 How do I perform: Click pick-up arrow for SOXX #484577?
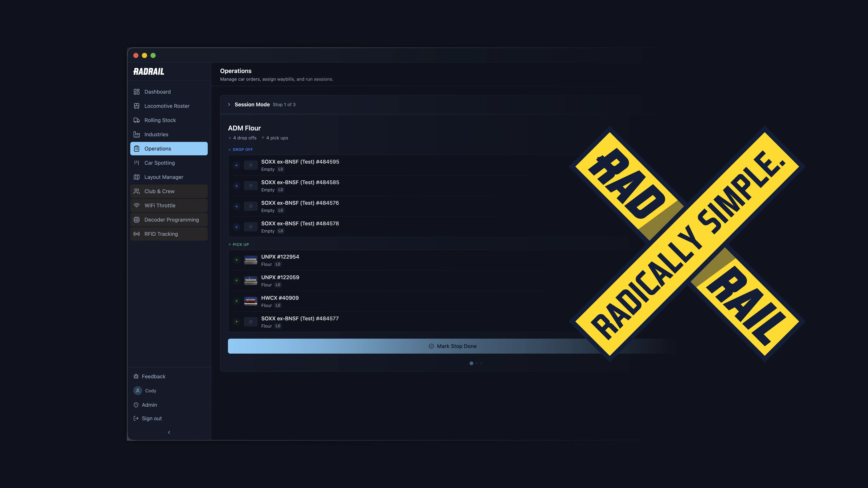coord(236,322)
